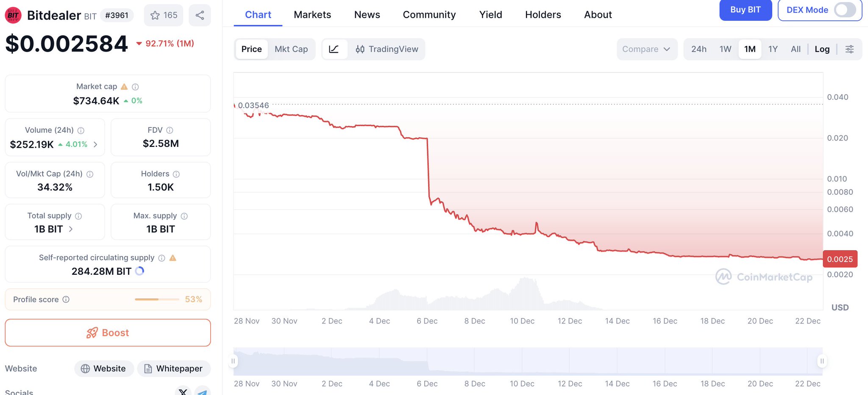Switch to the Holders tab

coord(543,15)
